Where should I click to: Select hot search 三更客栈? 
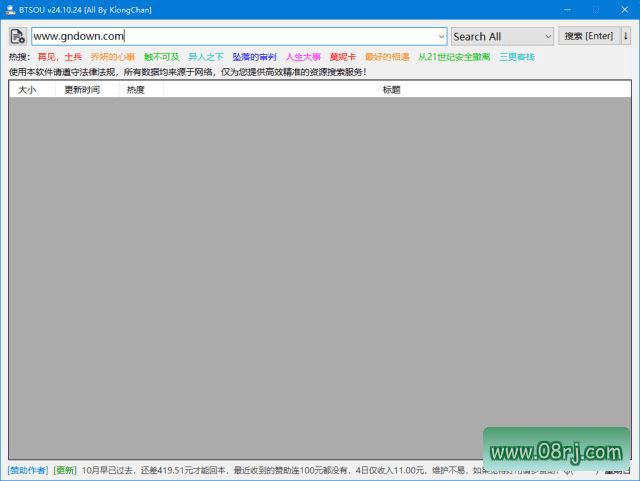tap(517, 57)
